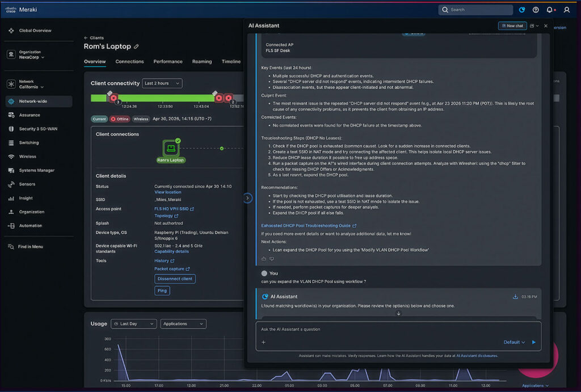The width and height of the screenshot is (581, 392).
Task: Open the Default model dropdown
Action: click(x=514, y=342)
